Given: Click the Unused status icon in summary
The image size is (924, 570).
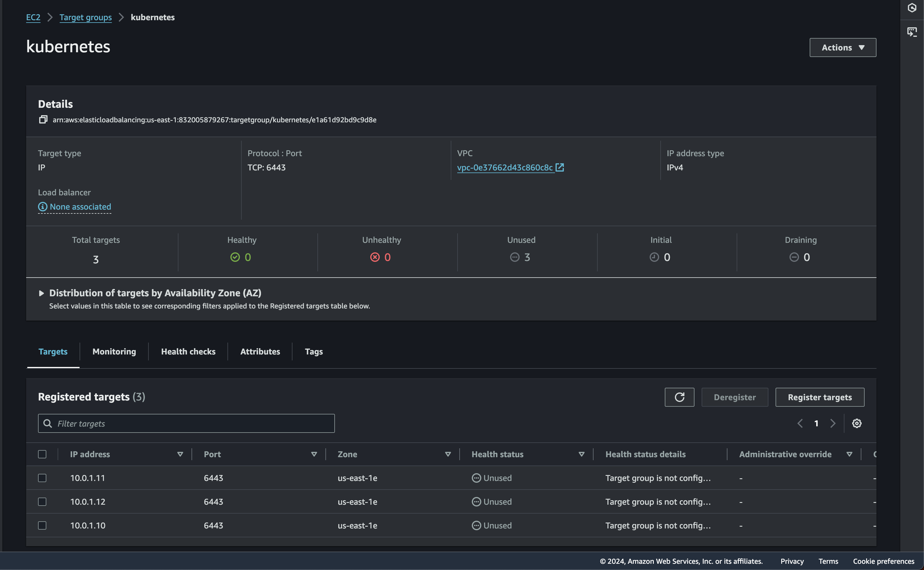Looking at the screenshot, I should tap(515, 257).
